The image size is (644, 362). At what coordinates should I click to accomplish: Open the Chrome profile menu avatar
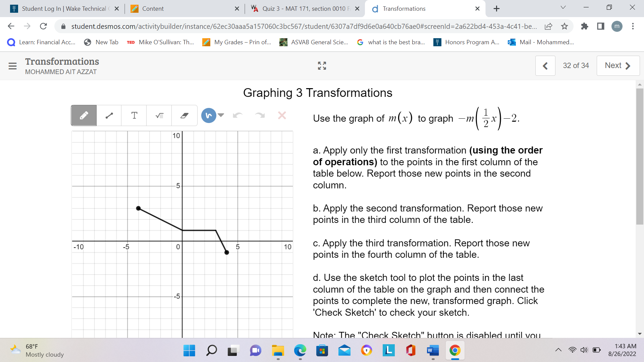[617, 26]
